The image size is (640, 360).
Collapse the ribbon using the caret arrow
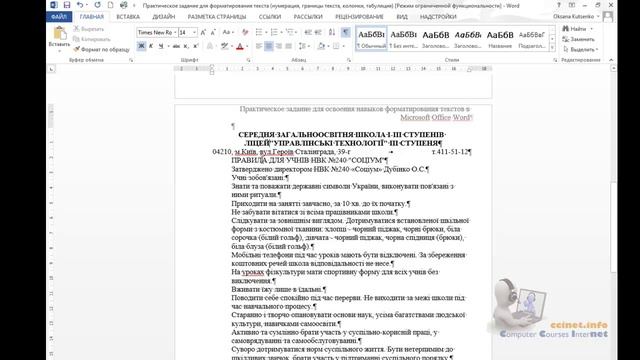tap(611, 60)
